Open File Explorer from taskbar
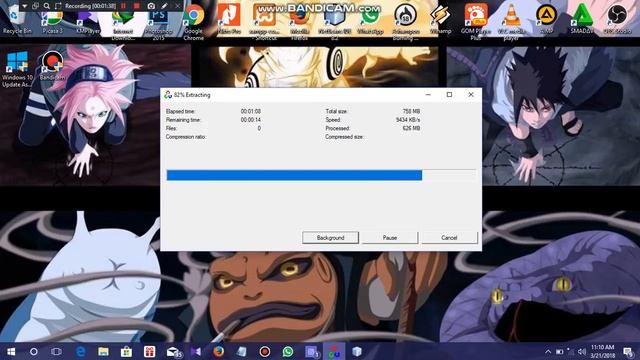 pyautogui.click(x=103, y=351)
